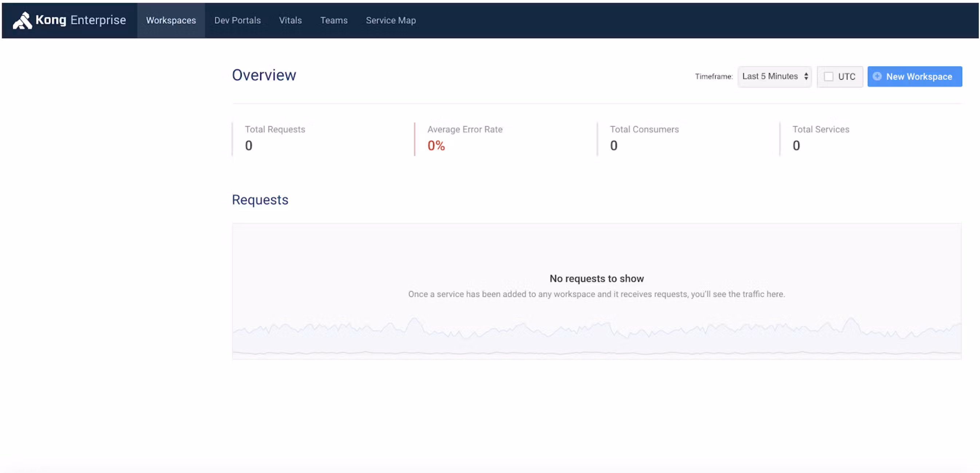
Task: Open the Last 5 Minutes timeframe dropdown
Action: coord(770,76)
